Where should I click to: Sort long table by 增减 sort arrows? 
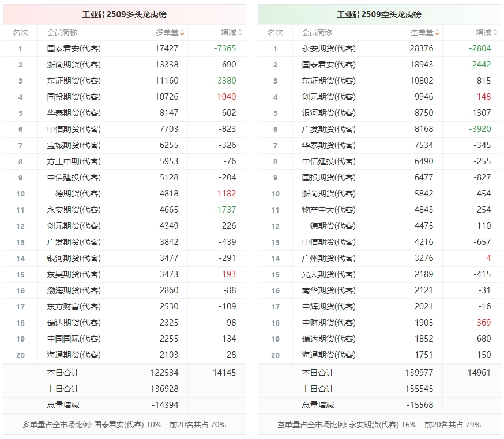tap(240, 33)
